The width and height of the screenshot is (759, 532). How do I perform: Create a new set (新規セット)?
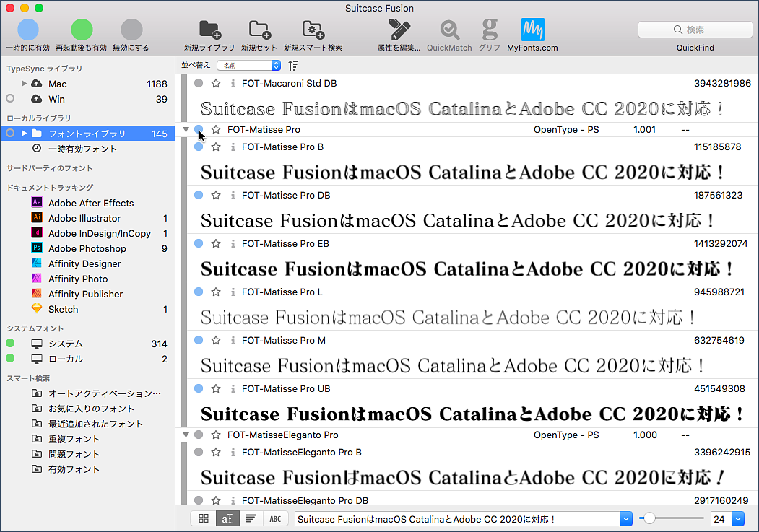[x=260, y=30]
